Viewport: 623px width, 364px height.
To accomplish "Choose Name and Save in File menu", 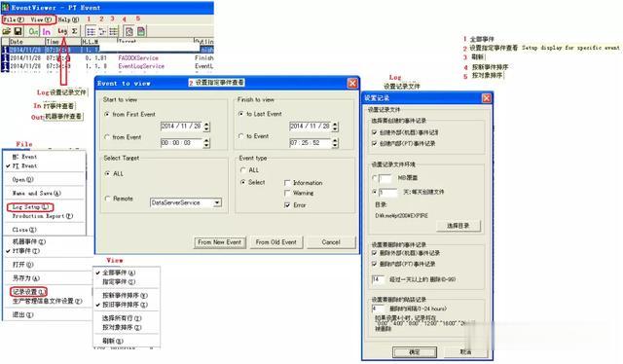I will (x=37, y=193).
